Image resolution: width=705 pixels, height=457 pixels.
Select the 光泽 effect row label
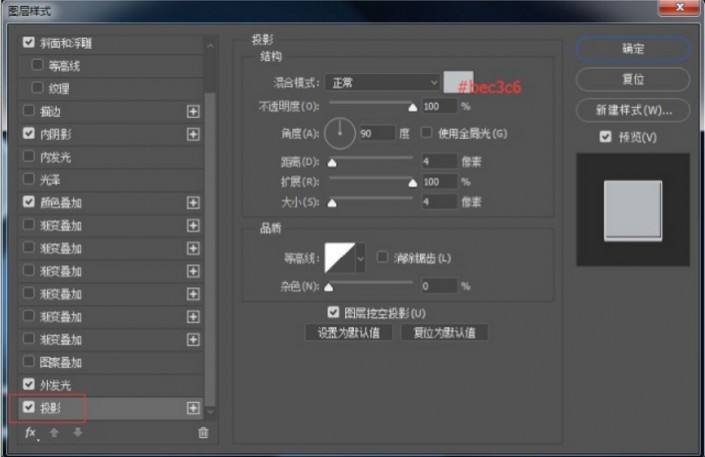pyautogui.click(x=50, y=180)
